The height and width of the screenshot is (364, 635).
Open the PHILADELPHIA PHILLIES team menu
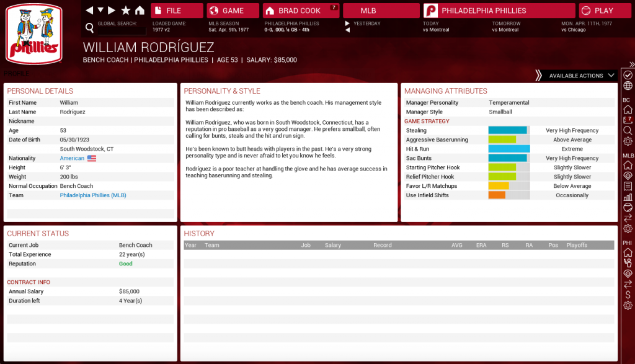tap(499, 11)
